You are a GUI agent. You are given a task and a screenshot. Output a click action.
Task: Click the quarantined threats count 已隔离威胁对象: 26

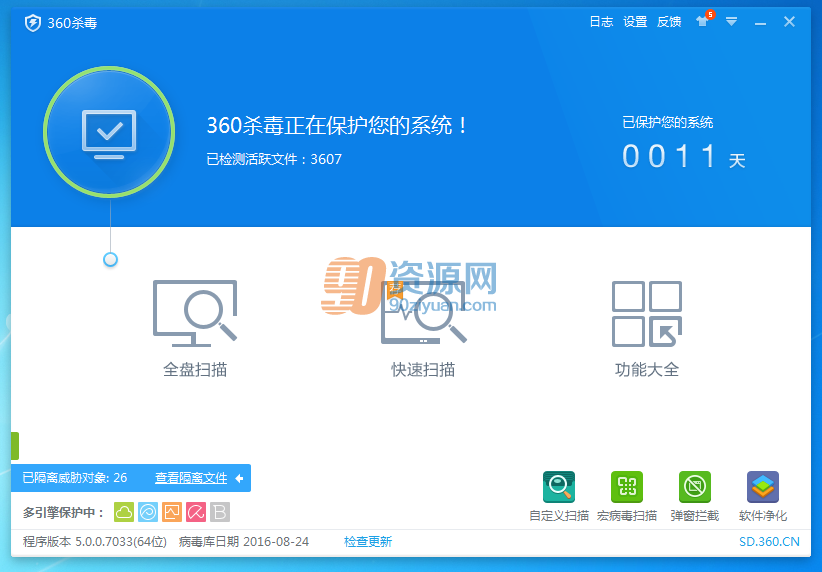pyautogui.click(x=74, y=478)
